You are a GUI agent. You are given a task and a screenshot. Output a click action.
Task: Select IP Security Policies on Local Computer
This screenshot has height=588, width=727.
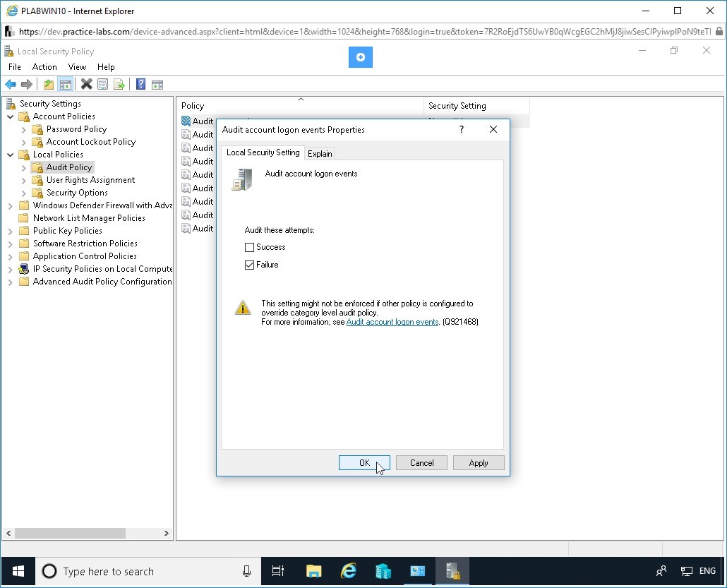pyautogui.click(x=102, y=269)
